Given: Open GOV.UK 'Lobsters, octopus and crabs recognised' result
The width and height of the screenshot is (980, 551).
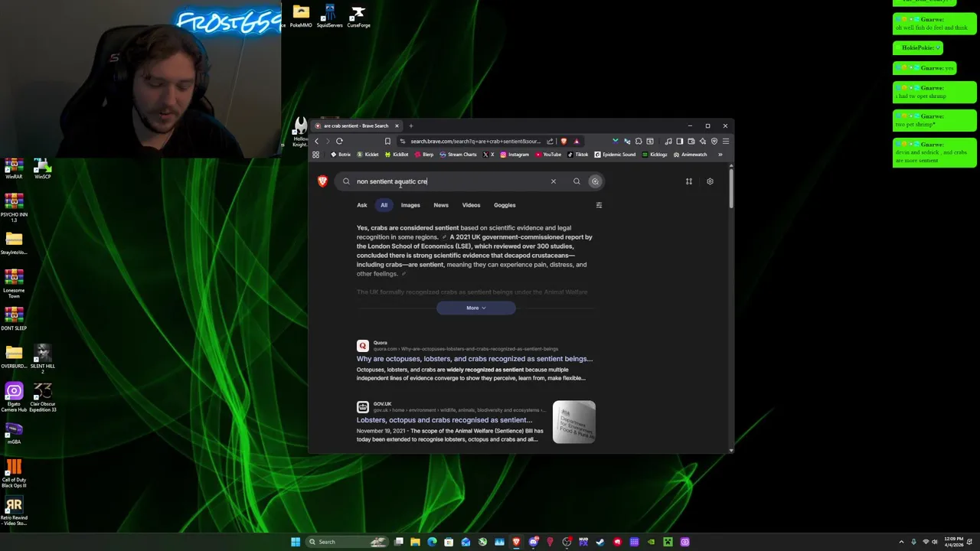Looking at the screenshot, I should click(x=444, y=420).
